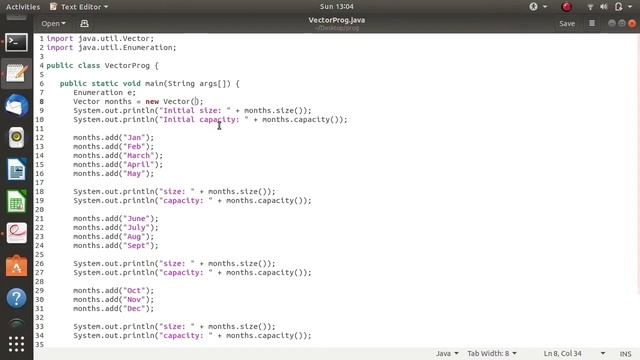Screen dimensions: 640x360
Task: Click the months.add("May") line
Action: pyautogui.click(x=113, y=173)
